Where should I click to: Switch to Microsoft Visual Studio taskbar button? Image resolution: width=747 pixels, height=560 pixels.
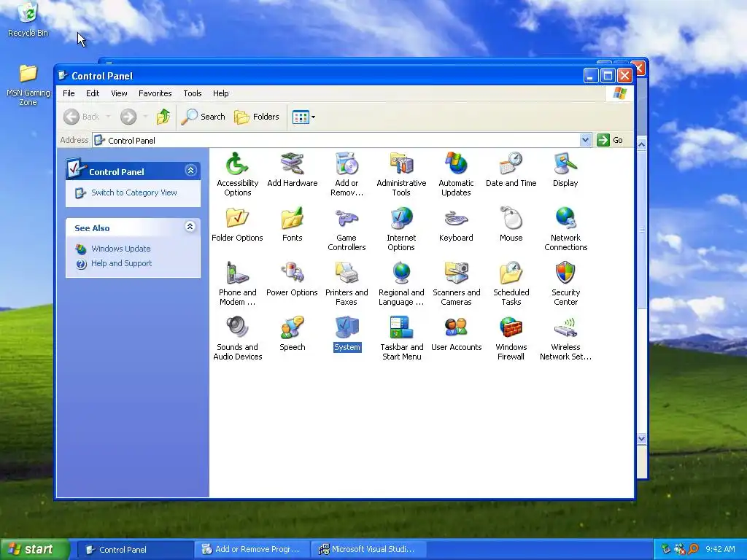(368, 550)
